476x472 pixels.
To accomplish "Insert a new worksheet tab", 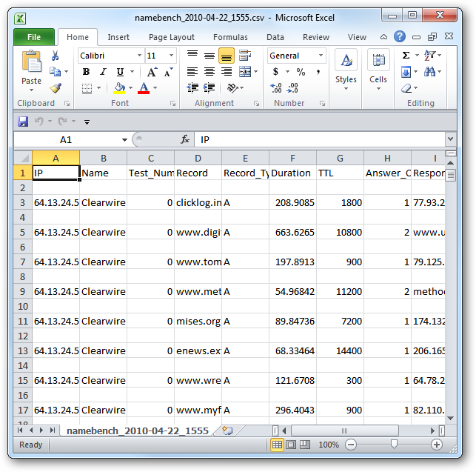I will [x=227, y=431].
